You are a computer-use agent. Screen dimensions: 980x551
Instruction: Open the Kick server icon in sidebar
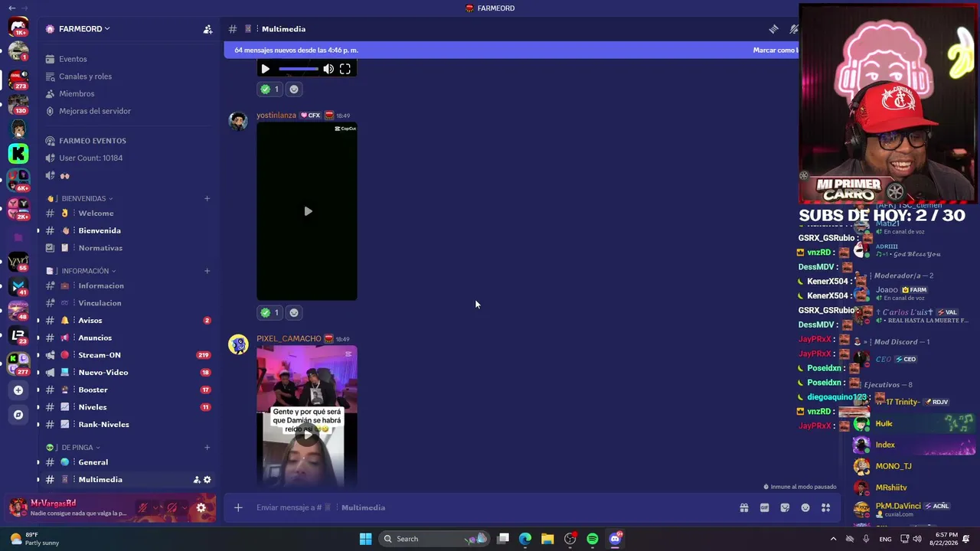click(x=18, y=154)
